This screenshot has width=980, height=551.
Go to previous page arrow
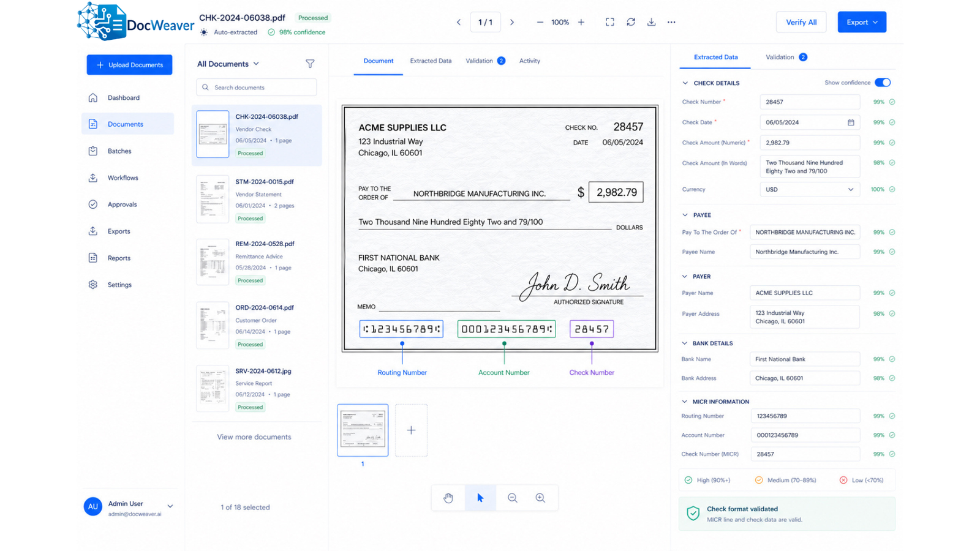point(458,22)
